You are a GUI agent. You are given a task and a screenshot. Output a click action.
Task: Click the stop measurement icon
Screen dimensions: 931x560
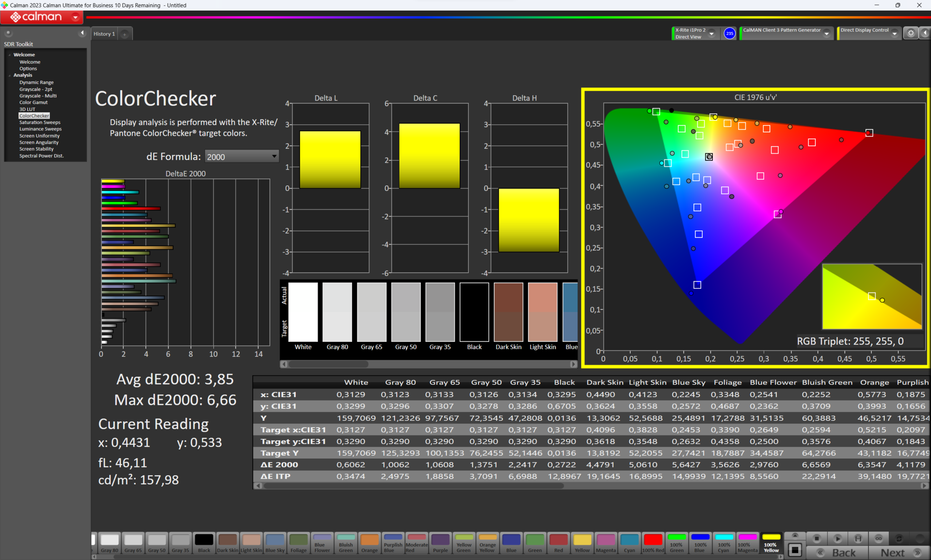pos(817,538)
